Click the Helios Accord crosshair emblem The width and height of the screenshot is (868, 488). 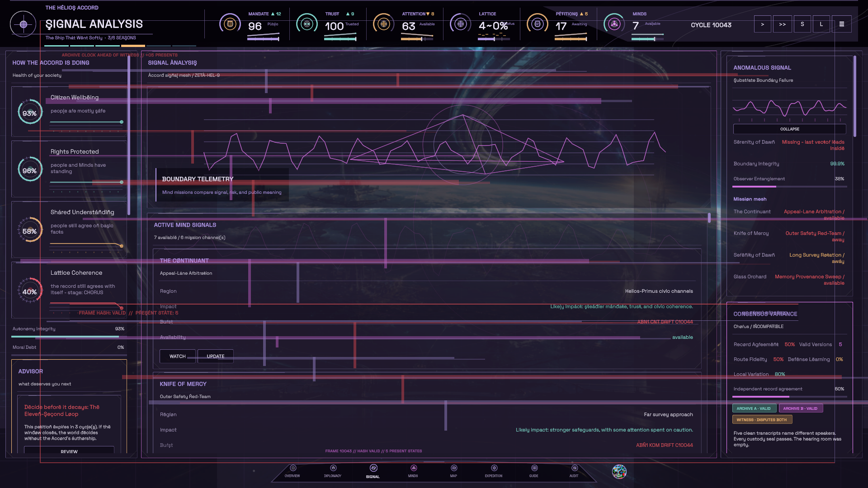pyautogui.click(x=23, y=24)
